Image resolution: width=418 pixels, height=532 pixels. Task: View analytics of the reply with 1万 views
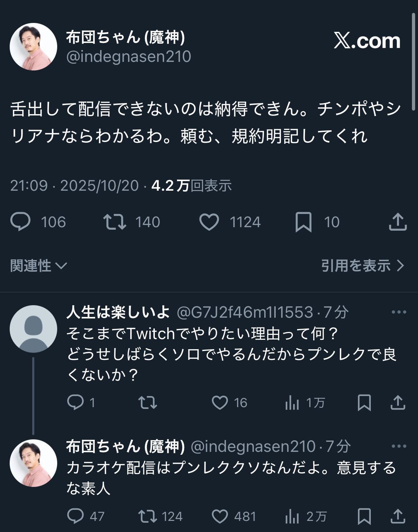tap(292, 403)
